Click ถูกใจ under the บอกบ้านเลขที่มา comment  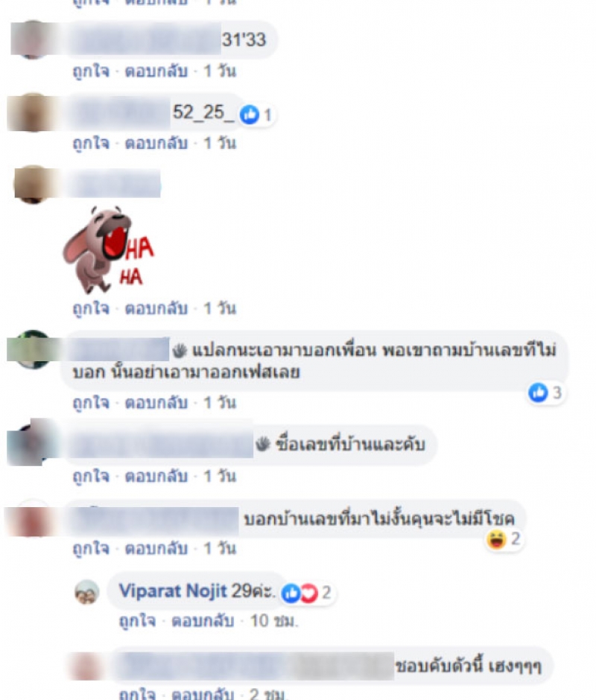point(91,549)
